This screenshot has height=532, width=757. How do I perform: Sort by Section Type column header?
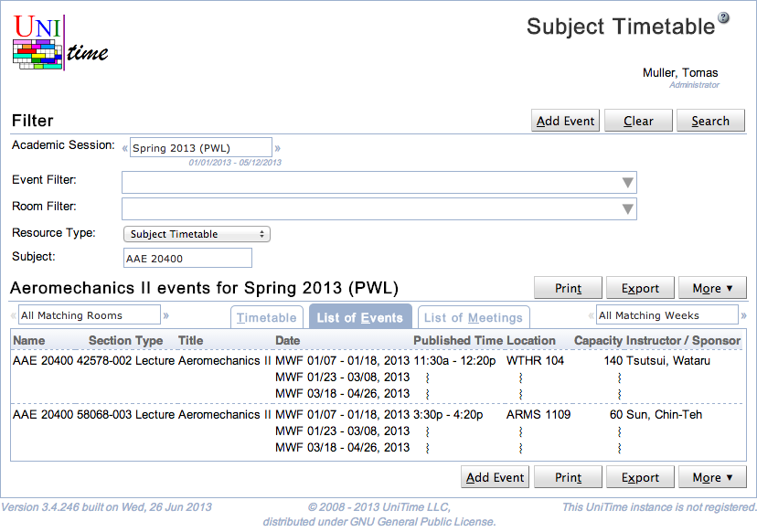(x=125, y=340)
